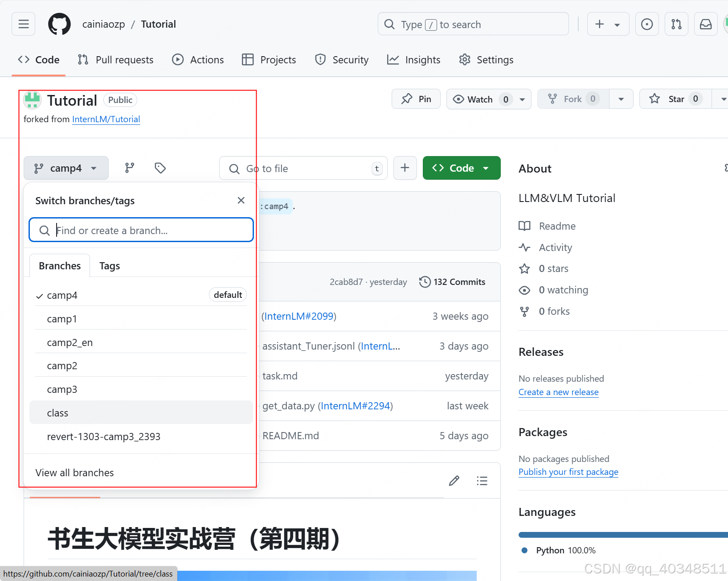Open '0 stars' link

pos(544,268)
